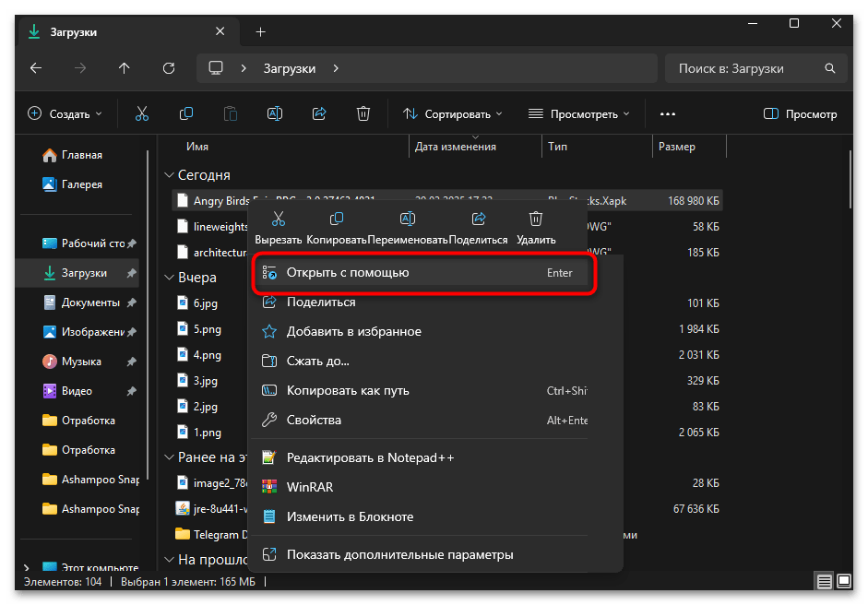Click Поделиться icon in context menu top row
The image size is (868, 605).
pyautogui.click(x=479, y=228)
